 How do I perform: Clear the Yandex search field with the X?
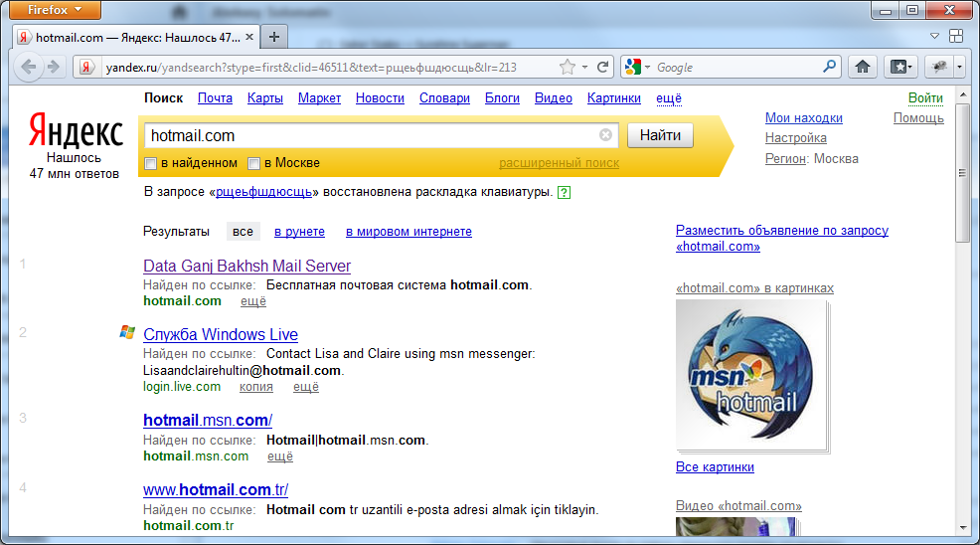click(x=605, y=135)
